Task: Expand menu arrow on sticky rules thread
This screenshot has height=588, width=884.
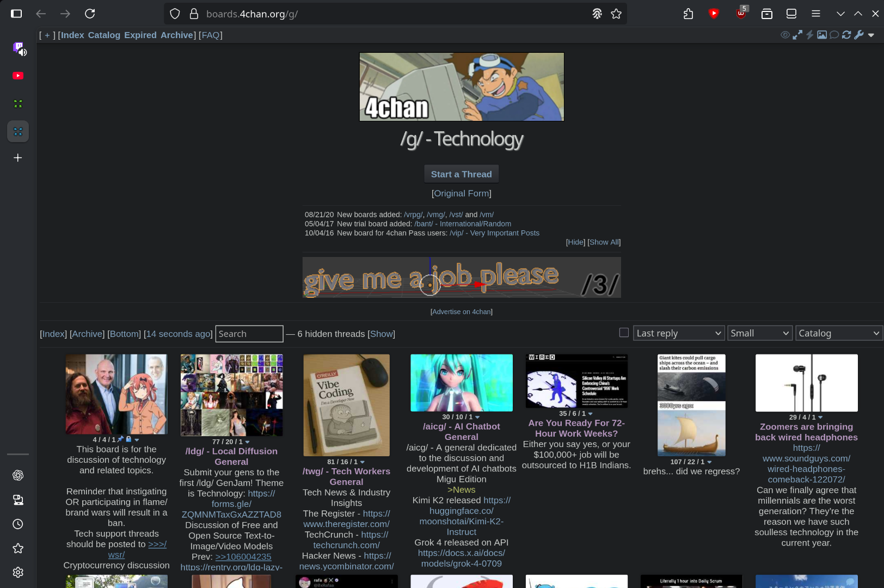Action: [137, 440]
